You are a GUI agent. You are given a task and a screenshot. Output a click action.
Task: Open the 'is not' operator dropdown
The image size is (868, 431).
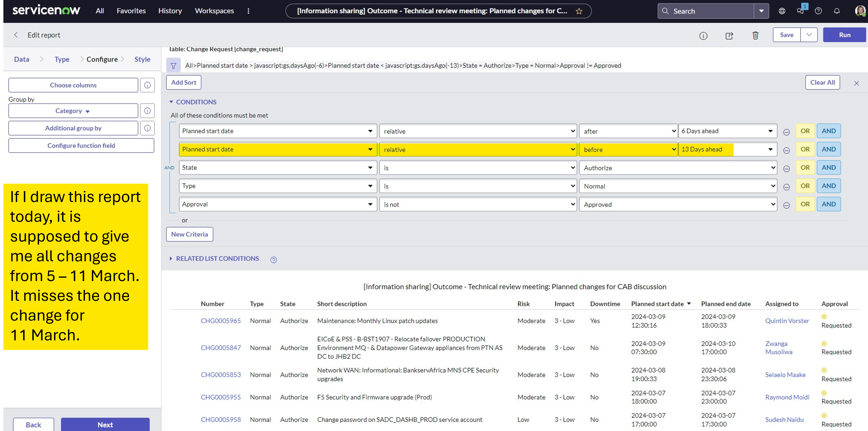tap(478, 204)
